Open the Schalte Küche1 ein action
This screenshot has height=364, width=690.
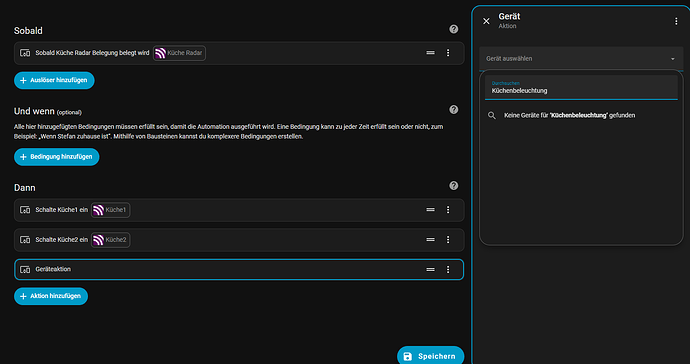pos(239,210)
